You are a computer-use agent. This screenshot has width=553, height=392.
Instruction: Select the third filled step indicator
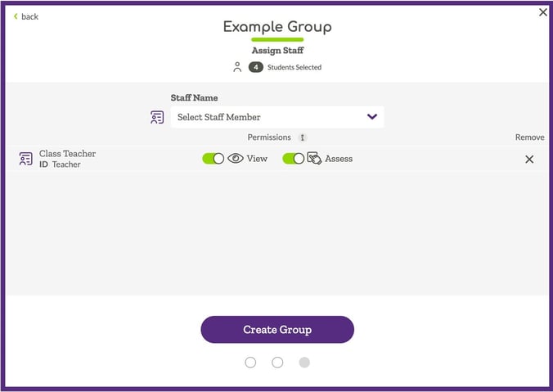tap(304, 363)
